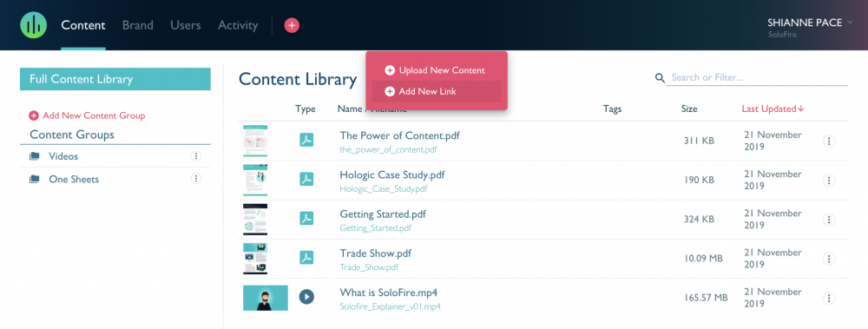The height and width of the screenshot is (329, 868).
Task: Click the Content Groups heading
Action: tap(72, 135)
